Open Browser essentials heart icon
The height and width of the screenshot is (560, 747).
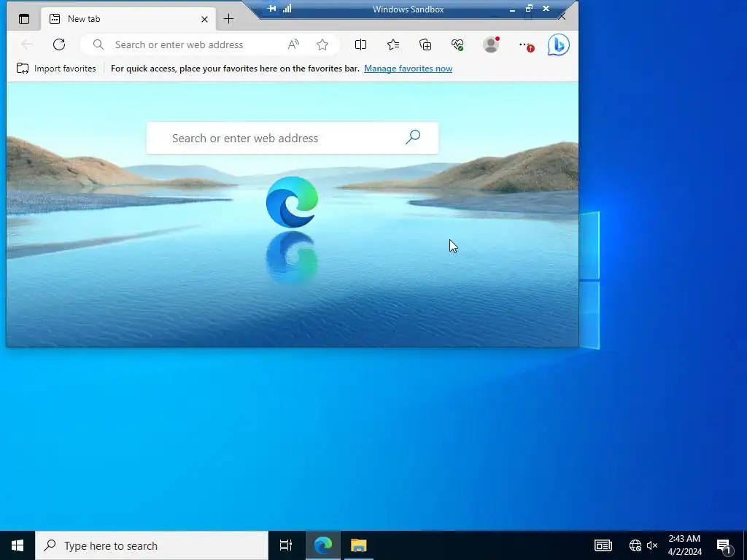click(x=457, y=44)
